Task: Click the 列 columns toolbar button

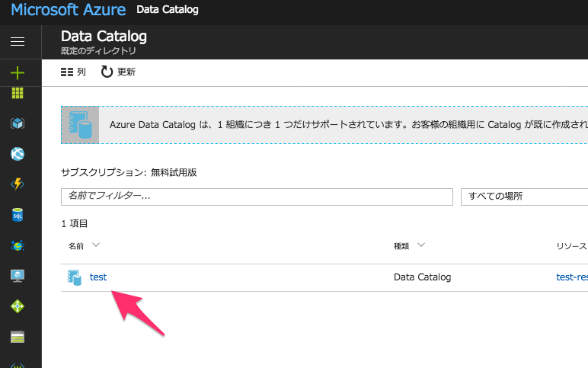Action: tap(73, 72)
